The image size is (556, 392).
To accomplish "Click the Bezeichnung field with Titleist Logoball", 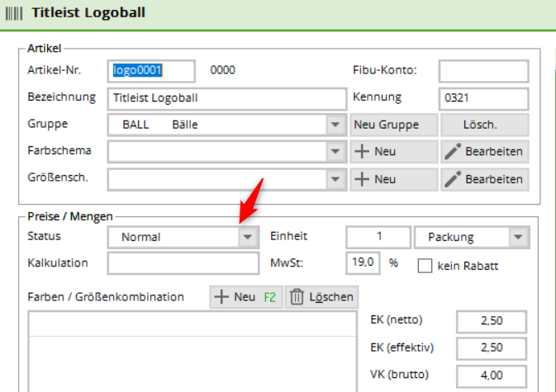I will [227, 98].
